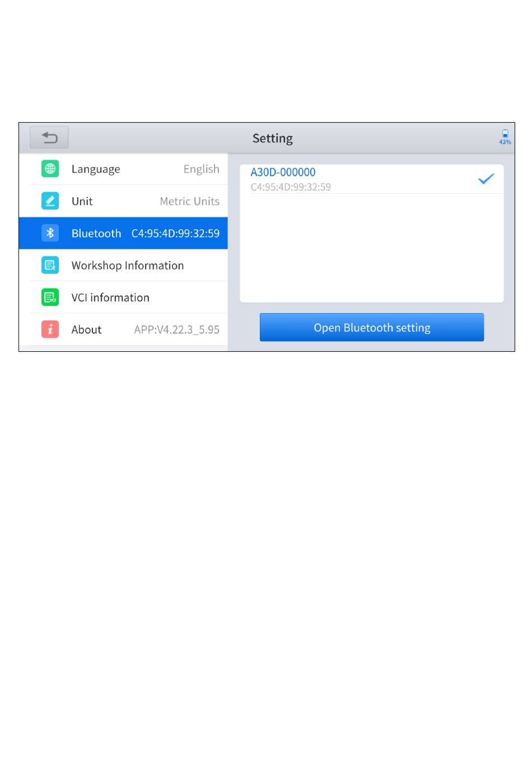This screenshot has height=772, width=532.
Task: Change the Metric Units value
Action: 190,201
